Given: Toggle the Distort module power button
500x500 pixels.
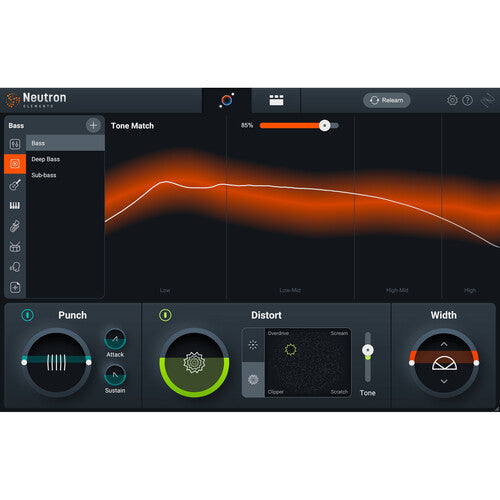Looking at the screenshot, I should 165,315.
